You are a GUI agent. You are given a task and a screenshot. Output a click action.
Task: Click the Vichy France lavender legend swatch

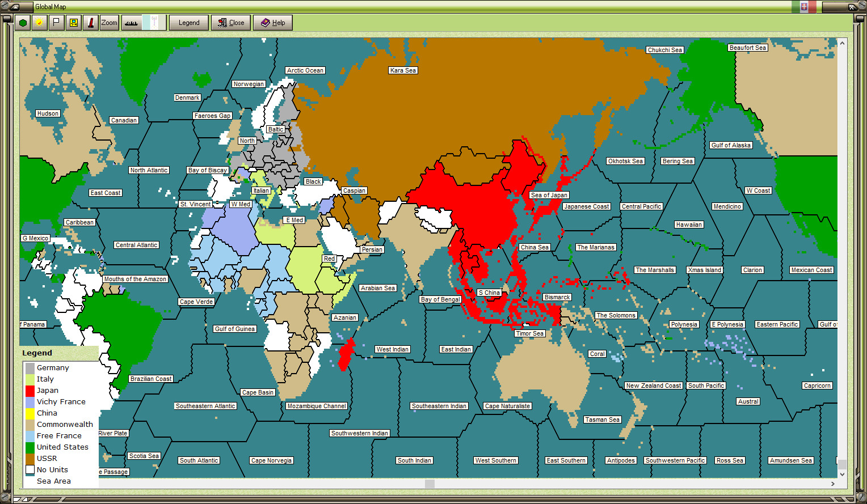point(30,402)
